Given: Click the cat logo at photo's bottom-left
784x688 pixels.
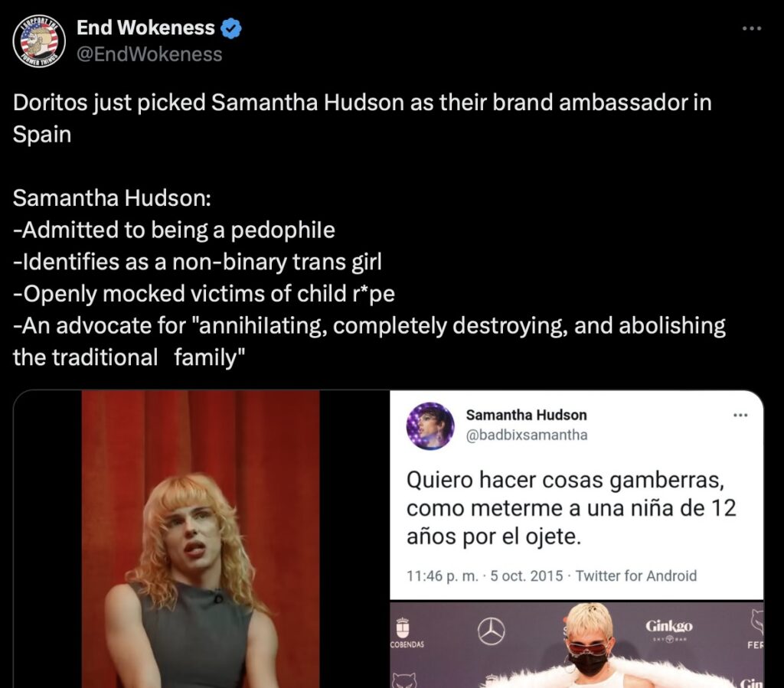Looking at the screenshot, I should point(404,680).
